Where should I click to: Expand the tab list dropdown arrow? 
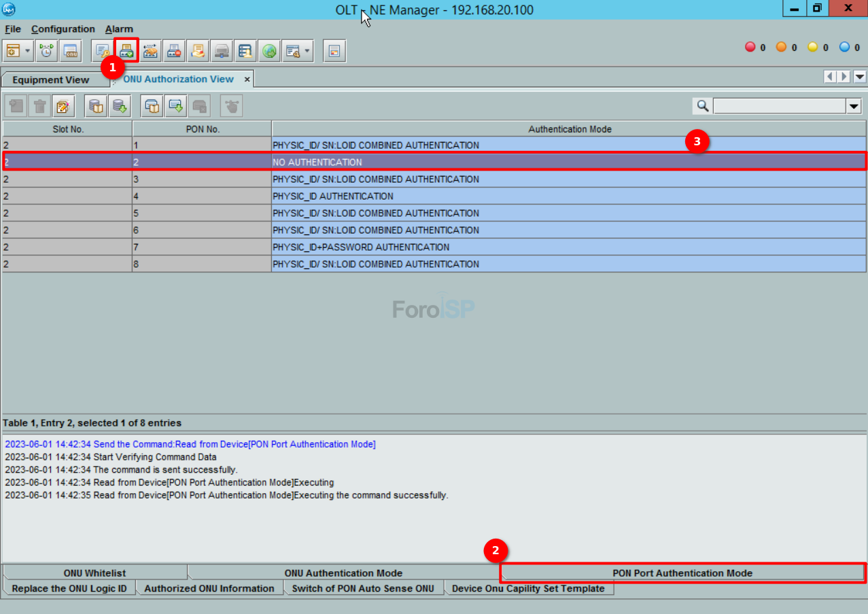(x=860, y=77)
